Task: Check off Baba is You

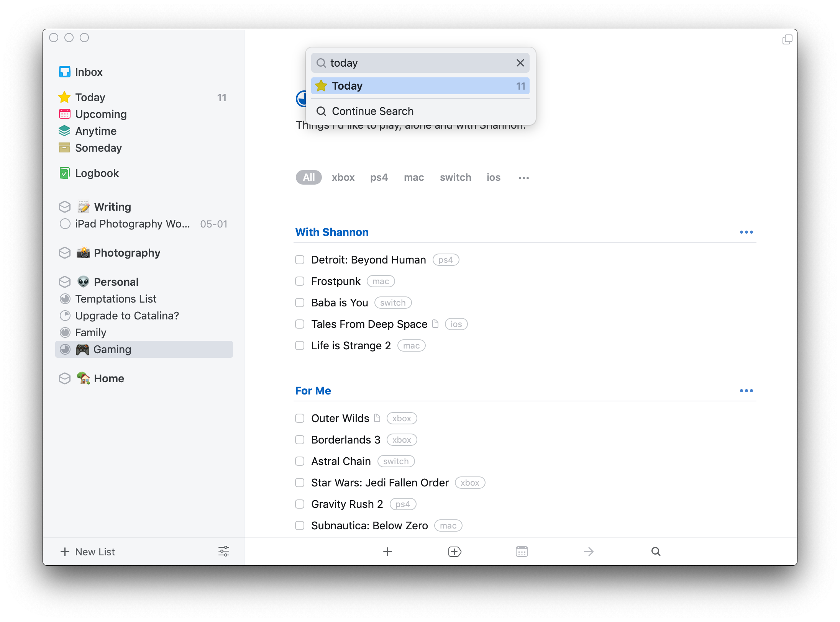Action: 300,303
